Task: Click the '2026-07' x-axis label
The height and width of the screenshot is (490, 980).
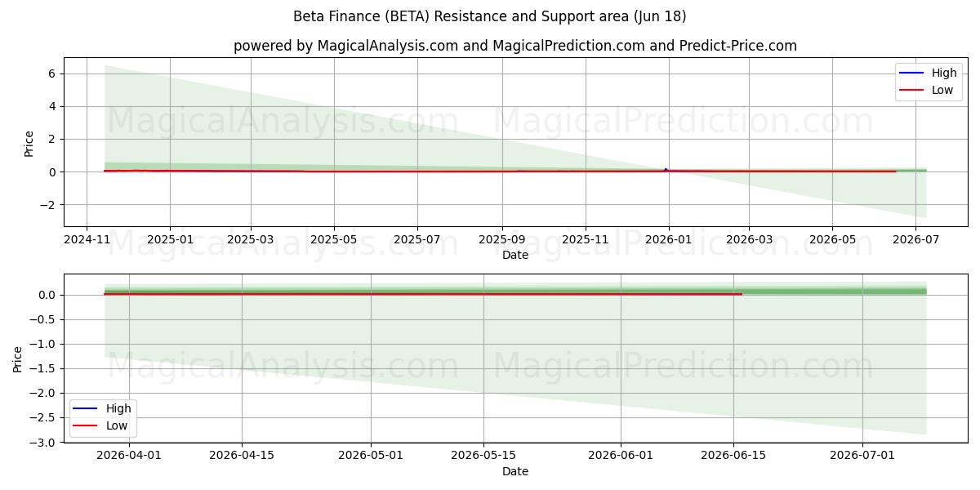Action: point(915,240)
